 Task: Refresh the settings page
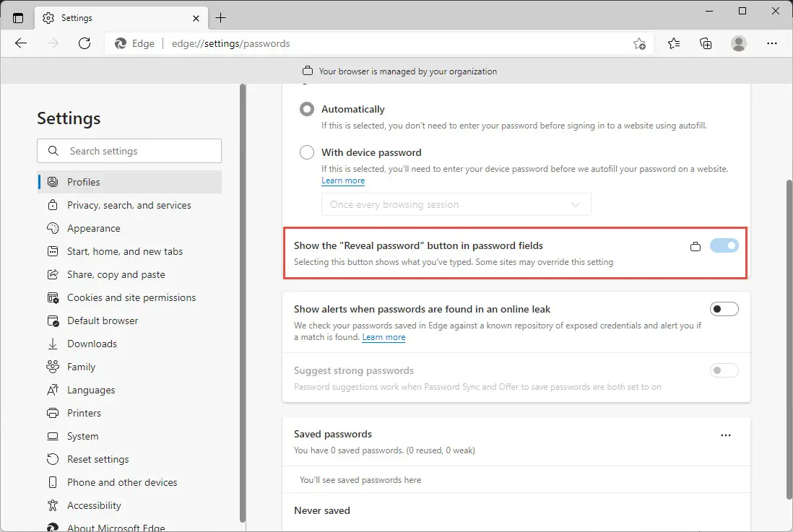point(84,43)
